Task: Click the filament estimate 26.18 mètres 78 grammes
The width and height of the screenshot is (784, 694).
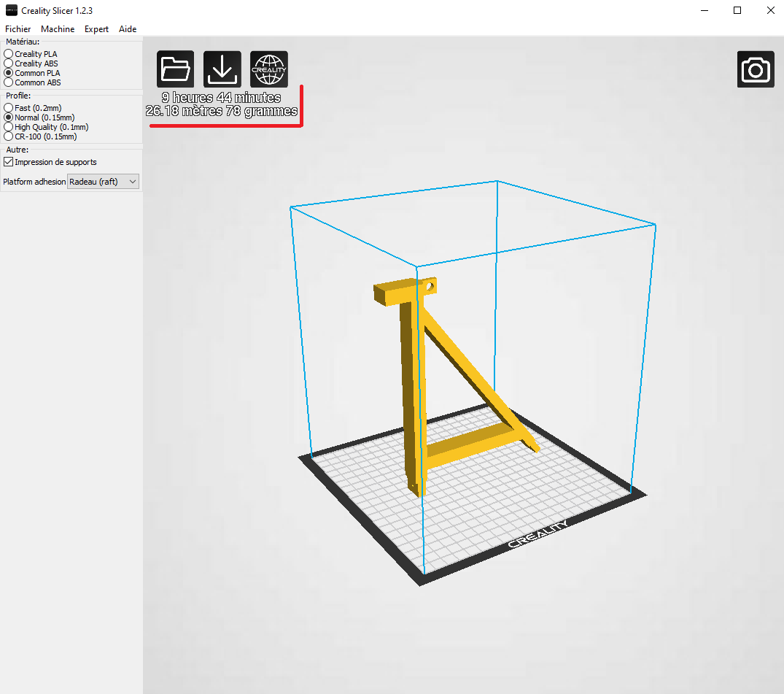Action: (222, 111)
